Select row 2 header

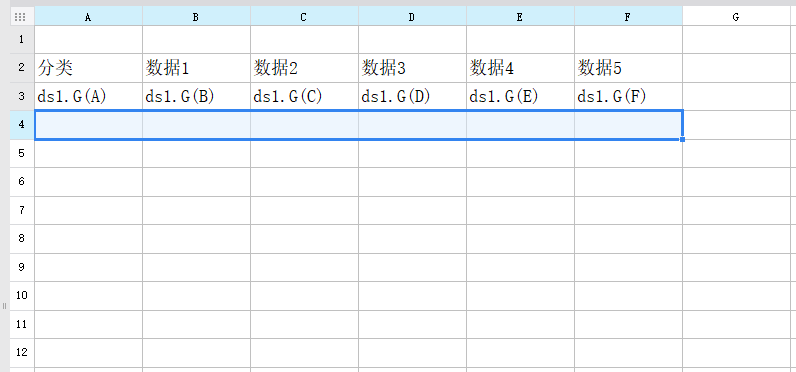(22, 68)
